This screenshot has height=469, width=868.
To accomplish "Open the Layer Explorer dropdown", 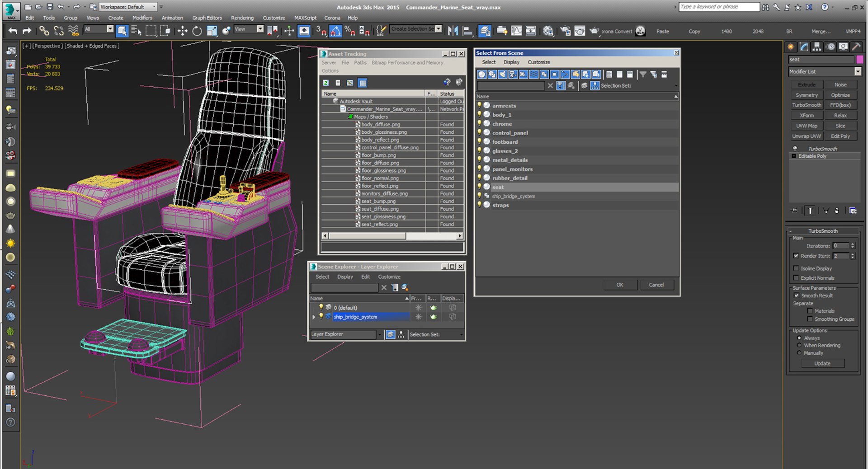I will tap(379, 334).
